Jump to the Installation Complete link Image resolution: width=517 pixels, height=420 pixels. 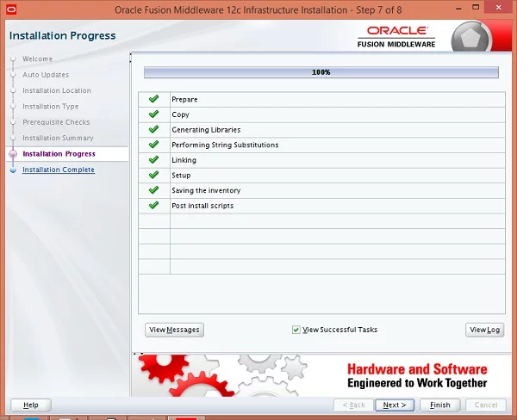59,170
